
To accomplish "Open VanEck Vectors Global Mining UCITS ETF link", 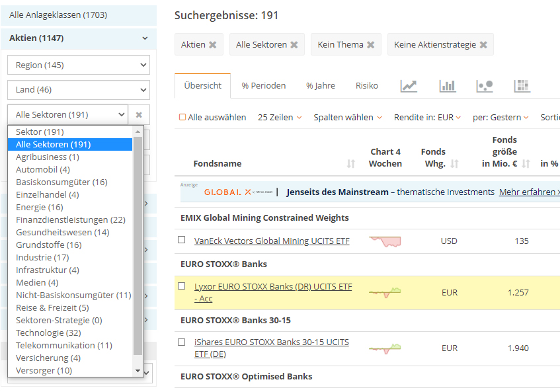I will pos(272,241).
